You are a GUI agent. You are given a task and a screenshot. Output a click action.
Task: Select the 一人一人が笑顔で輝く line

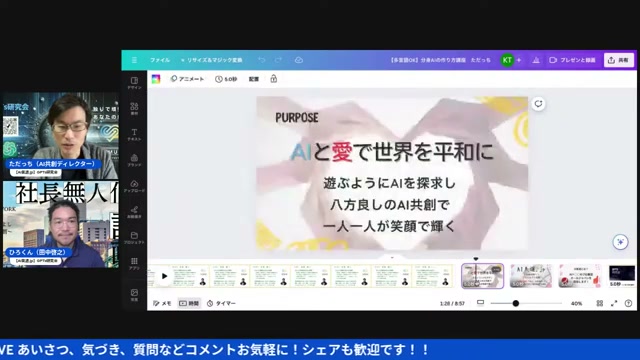(389, 226)
